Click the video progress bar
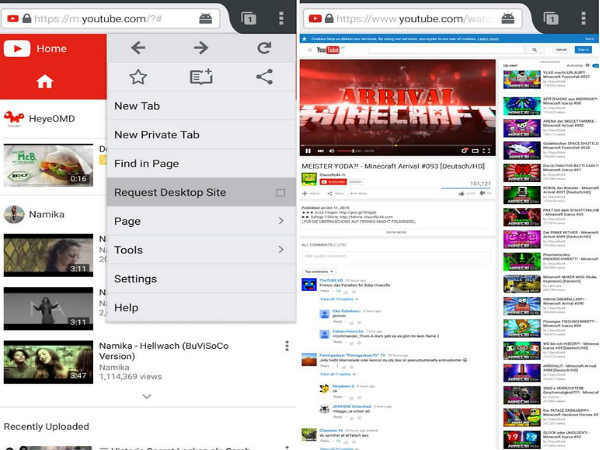 397,145
